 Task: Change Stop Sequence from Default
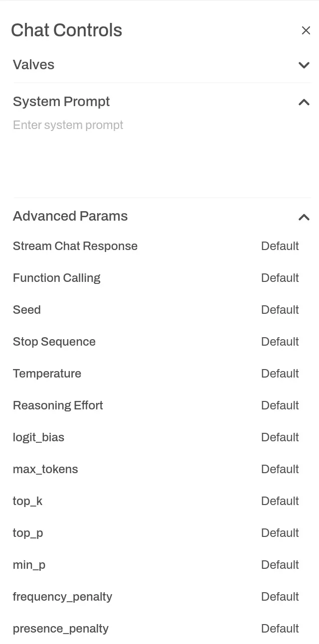(280, 342)
